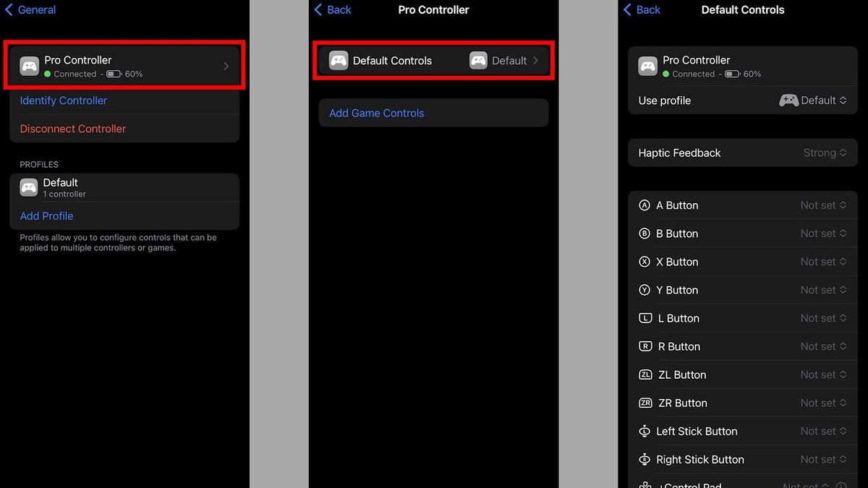The image size is (868, 488).
Task: Click the controller icon beside Pro Controller
Action: pyautogui.click(x=29, y=65)
